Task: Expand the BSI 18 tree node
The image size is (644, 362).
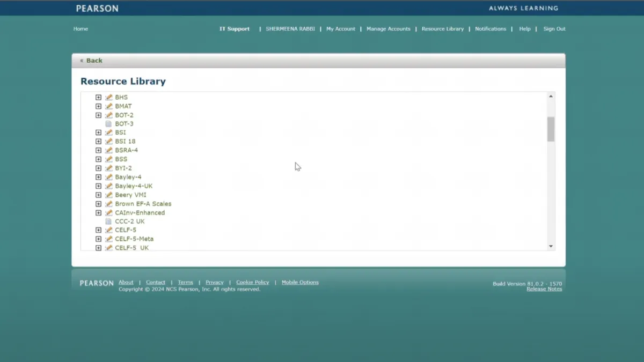Action: pyautogui.click(x=98, y=142)
